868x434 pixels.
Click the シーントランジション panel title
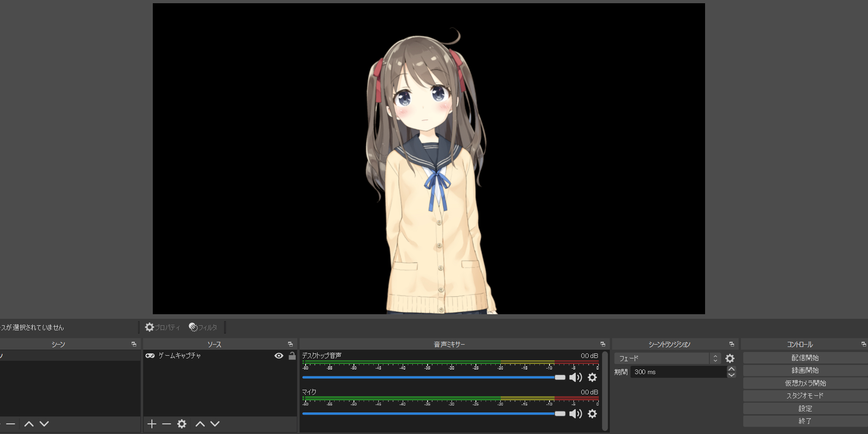(669, 345)
